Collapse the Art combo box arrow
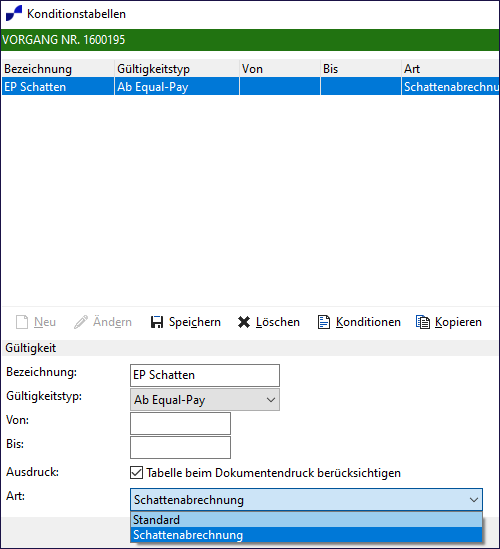 coord(474,500)
